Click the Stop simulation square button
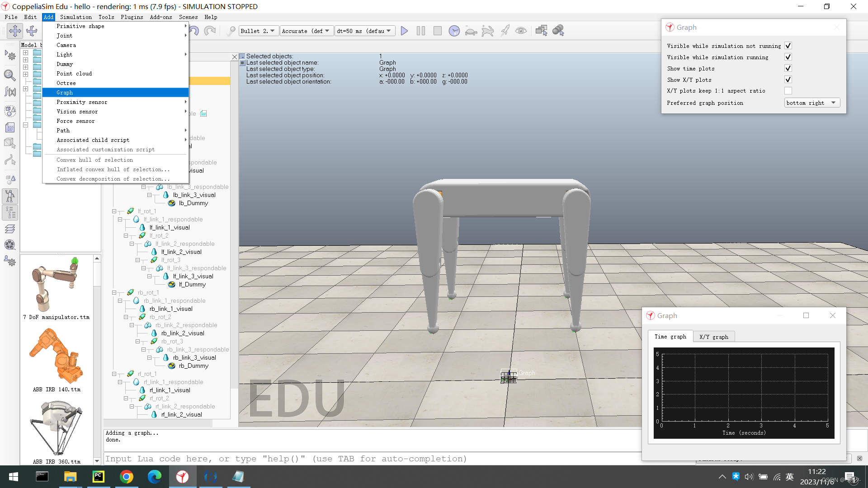 437,31
